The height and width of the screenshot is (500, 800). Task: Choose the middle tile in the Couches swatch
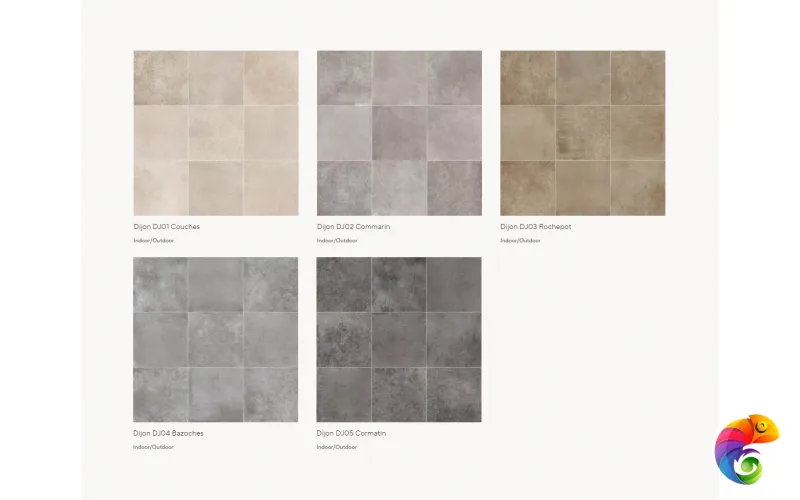[215, 133]
